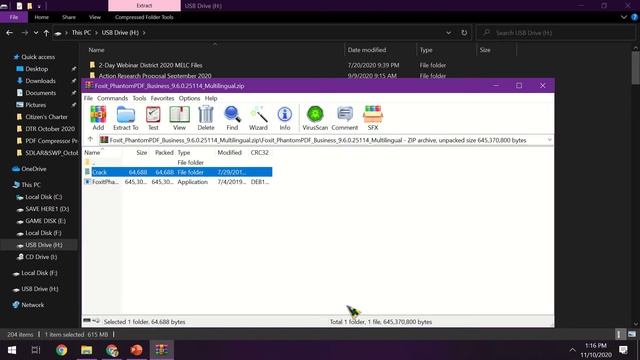Click the Extract To toolbar icon
Screen dimensions: 640x360
[126, 118]
